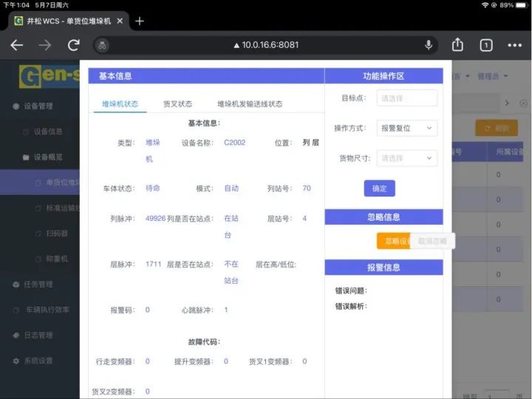Click the 取消忽略 toggle option
Viewport: 532px width, 399px height.
(x=432, y=241)
